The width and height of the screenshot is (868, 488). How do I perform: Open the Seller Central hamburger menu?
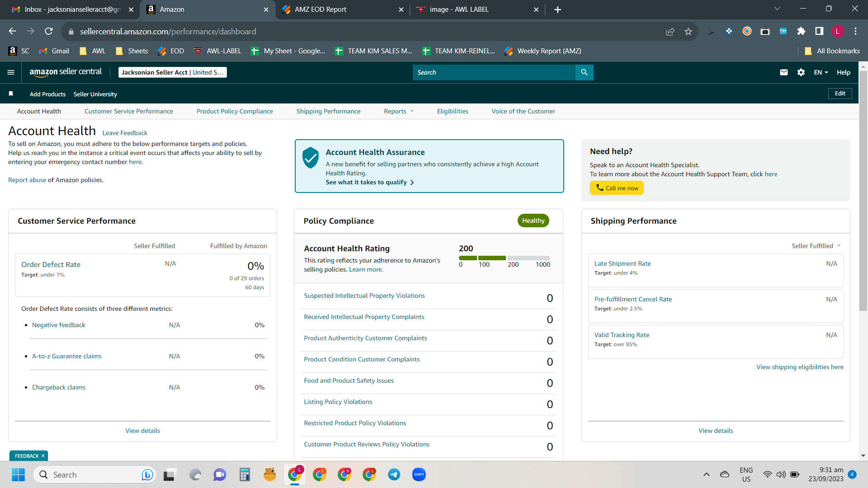(x=11, y=72)
